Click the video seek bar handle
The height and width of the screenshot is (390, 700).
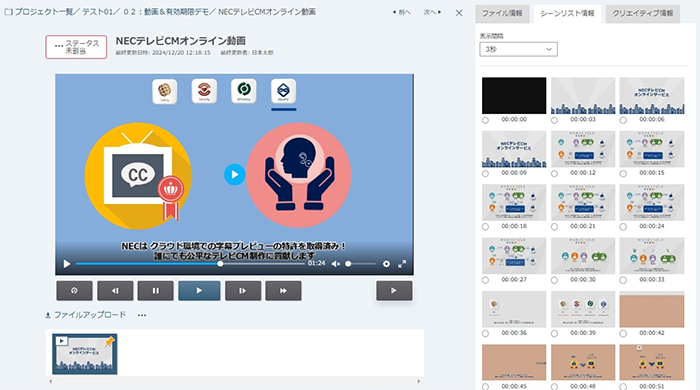[x=220, y=264]
